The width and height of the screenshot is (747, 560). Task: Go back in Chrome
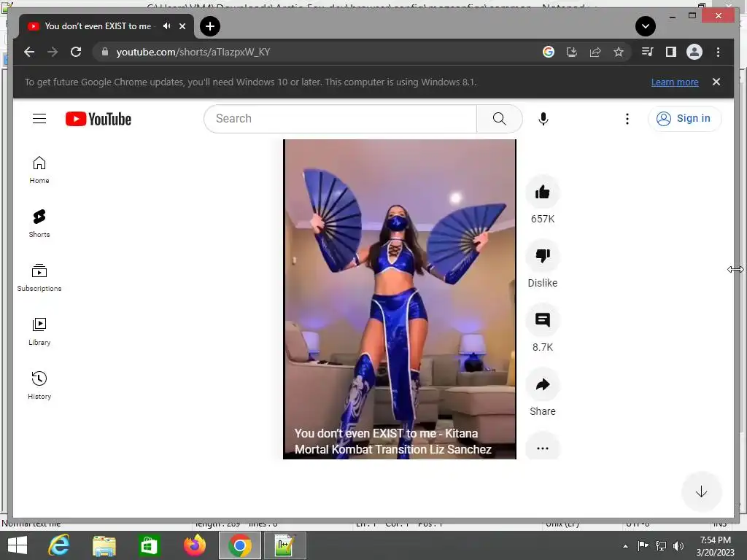coord(29,52)
